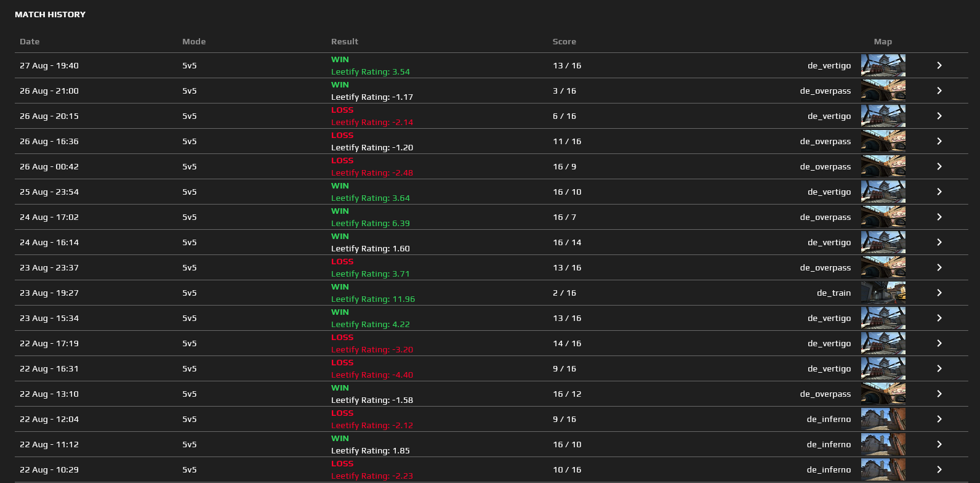Select 'Leetify Rating: -2.14' text
Viewport: 980px width, 483px height.
[372, 122]
